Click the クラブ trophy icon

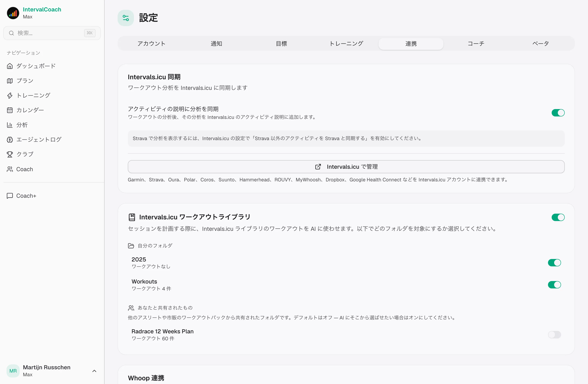pyautogui.click(x=10, y=154)
